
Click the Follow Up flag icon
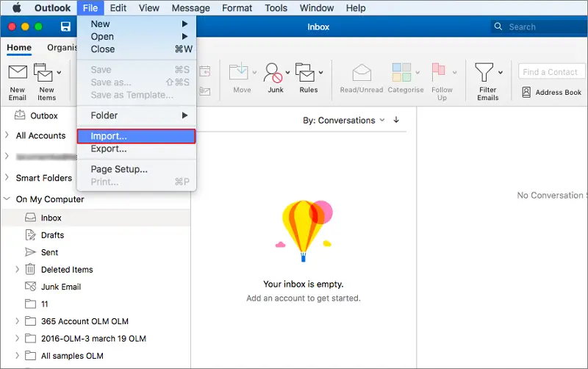[438, 71]
